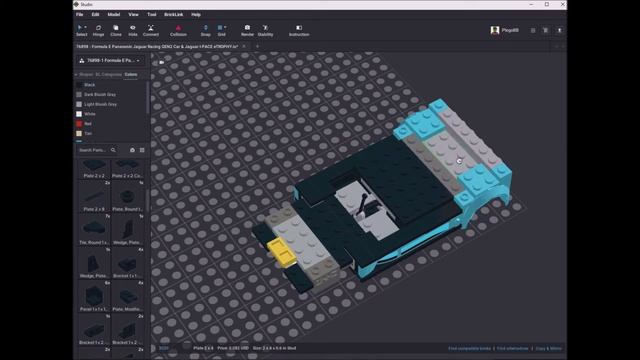Click the palette upload icon beside search
This screenshot has width=640, height=360.
click(x=132, y=150)
